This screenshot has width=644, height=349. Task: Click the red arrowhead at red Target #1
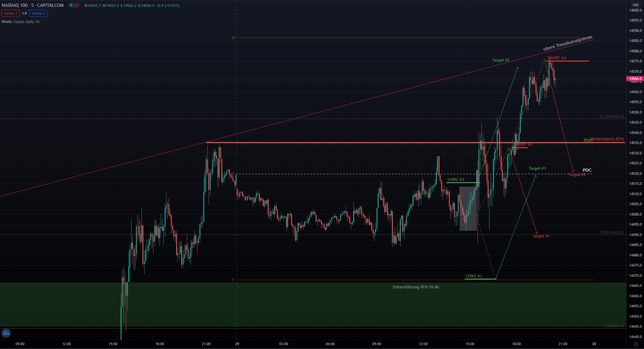537,233
